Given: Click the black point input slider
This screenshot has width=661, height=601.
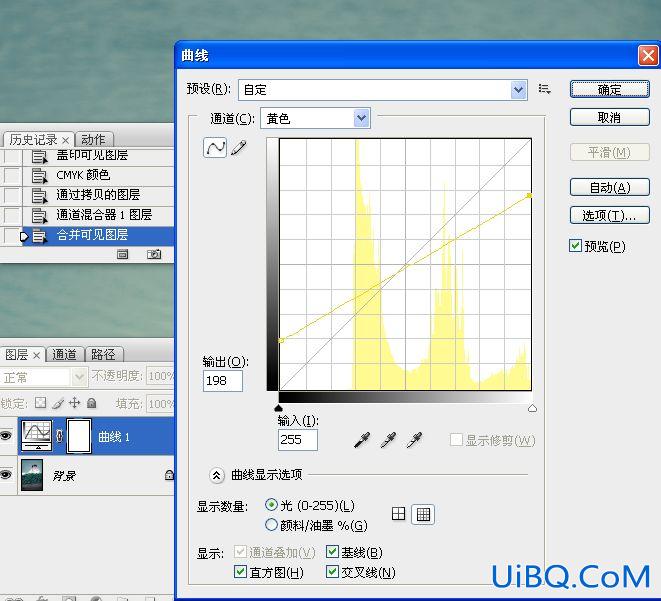Looking at the screenshot, I should click(278, 408).
